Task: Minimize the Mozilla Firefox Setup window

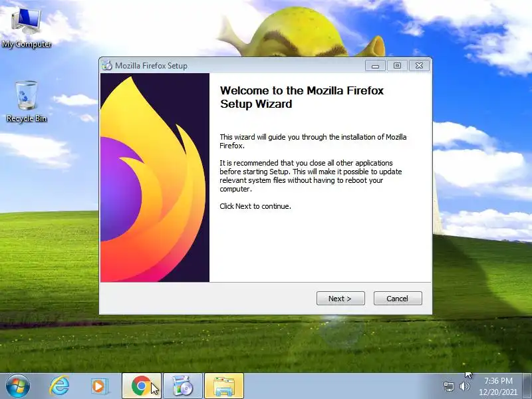Action: point(375,65)
